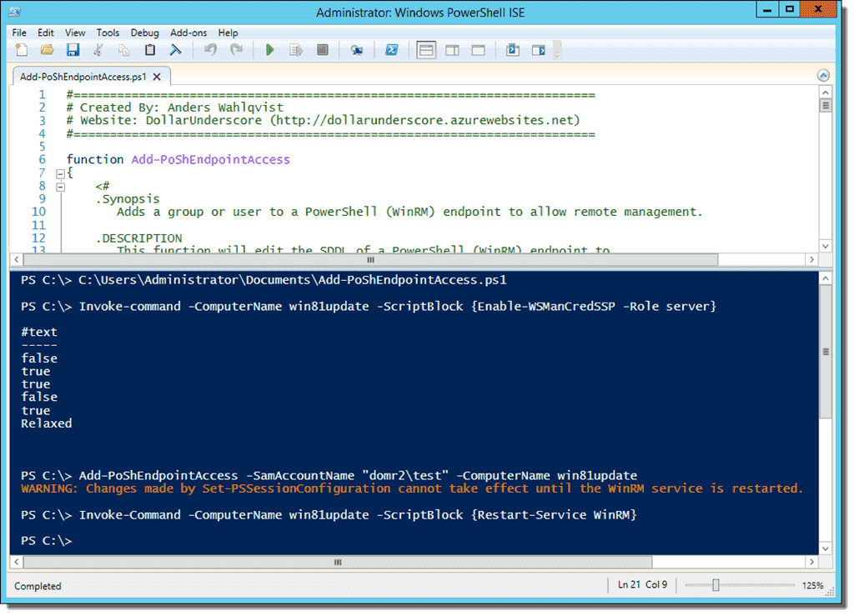Toggle Show Script Pane Right layout
Viewport: 854px width, 616px height.
pos(451,50)
